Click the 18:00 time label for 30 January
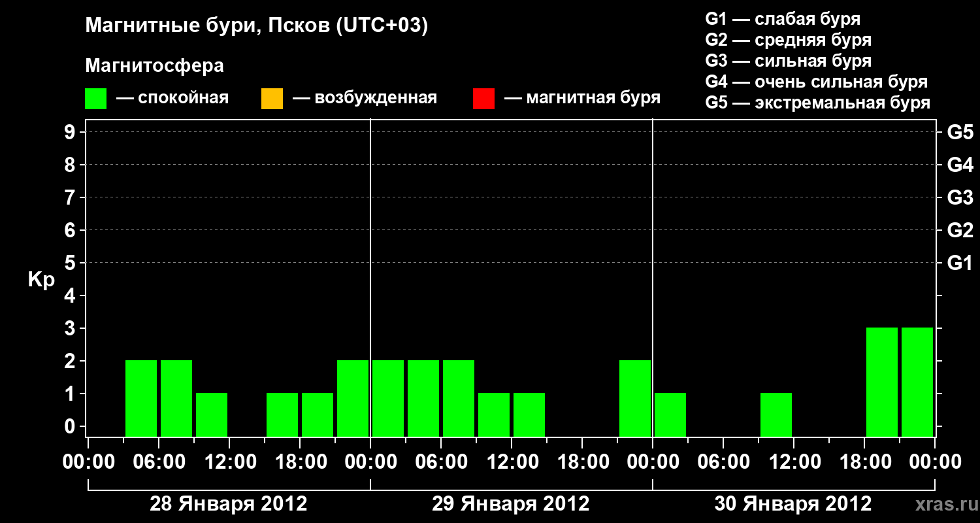This screenshot has width=980, height=523. (x=864, y=462)
